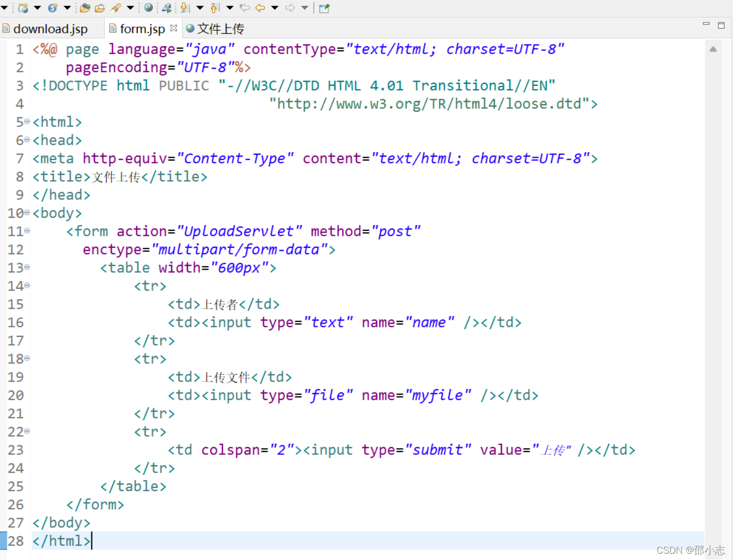Click the previous annotation up-arrow icon
Viewport: 733px width, 560px height.
pyautogui.click(x=215, y=8)
